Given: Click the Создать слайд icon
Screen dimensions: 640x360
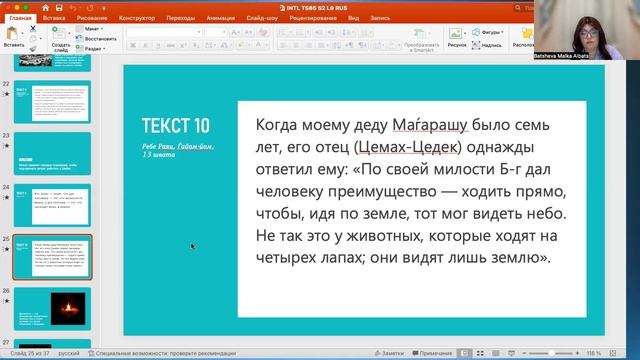Looking at the screenshot, I should click(58, 33).
